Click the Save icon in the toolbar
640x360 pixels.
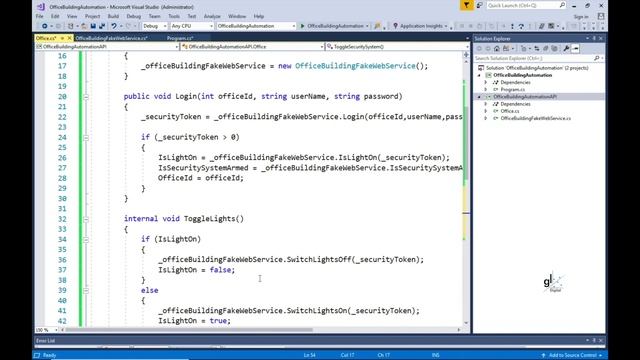pyautogui.click(x=93, y=26)
